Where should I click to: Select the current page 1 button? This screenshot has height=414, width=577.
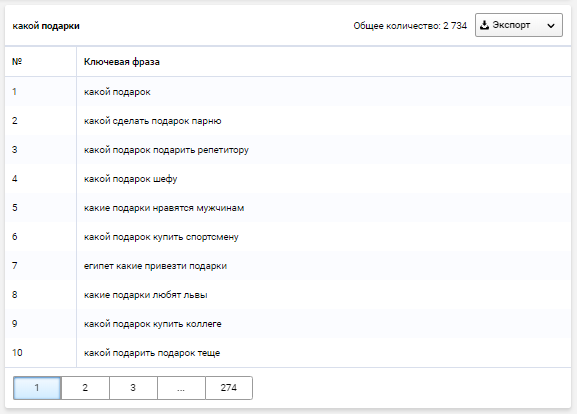(x=37, y=388)
